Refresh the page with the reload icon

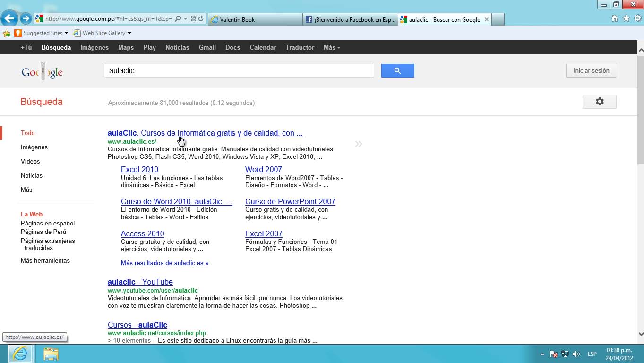click(x=201, y=19)
